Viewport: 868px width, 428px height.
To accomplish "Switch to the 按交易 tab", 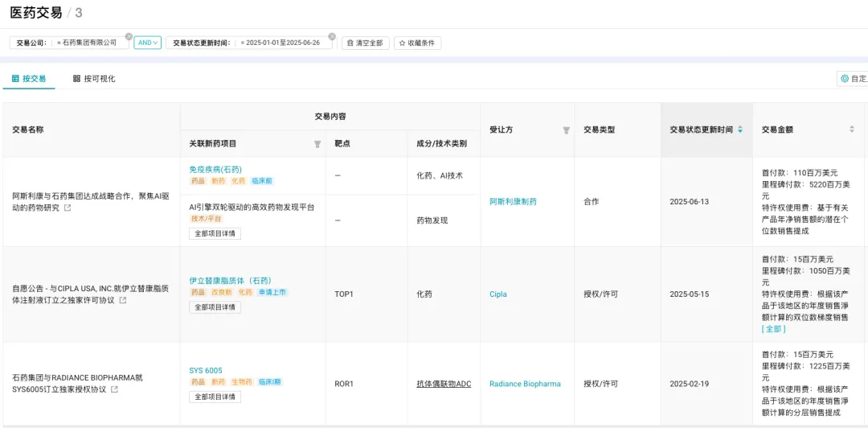I will pos(29,79).
